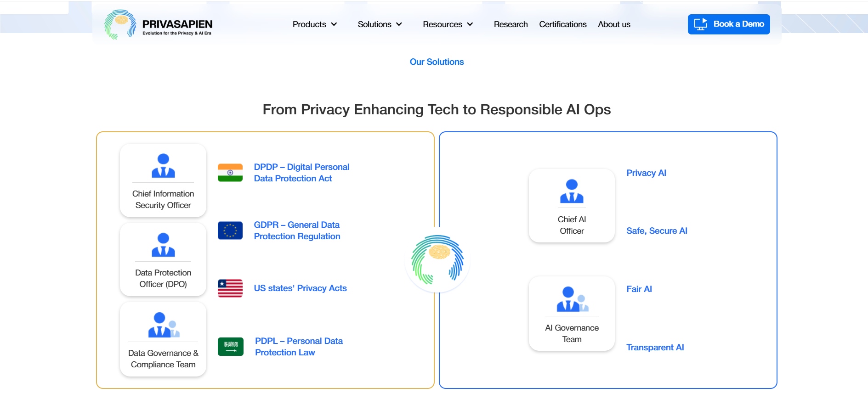
Task: Open the Products menu
Action: pyautogui.click(x=315, y=24)
